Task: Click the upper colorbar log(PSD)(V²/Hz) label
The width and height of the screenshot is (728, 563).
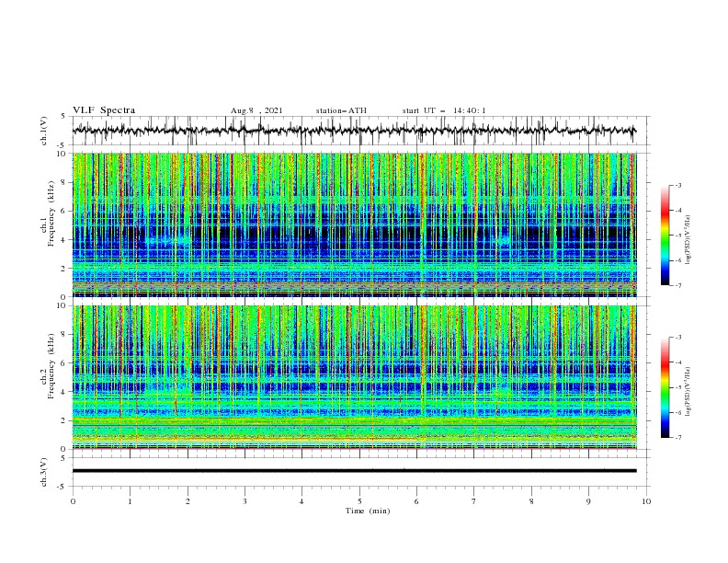Action: [x=688, y=240]
